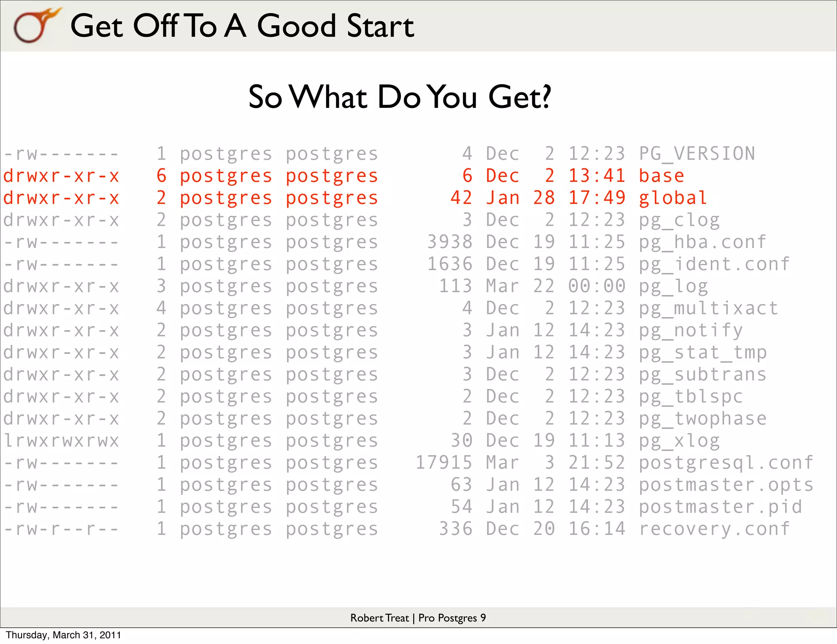
Task: Select the pg_stat_tmp directory name
Action: pos(703,353)
